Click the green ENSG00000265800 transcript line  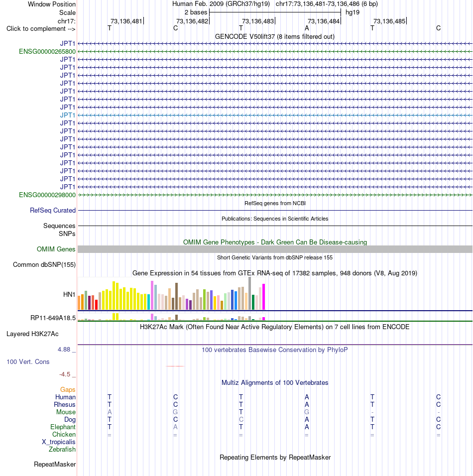point(275,52)
